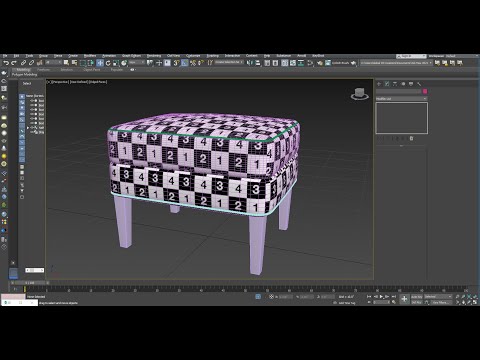Click the Play Animation button
Image resolution: width=480 pixels, height=360 pixels.
pyautogui.click(x=382, y=296)
